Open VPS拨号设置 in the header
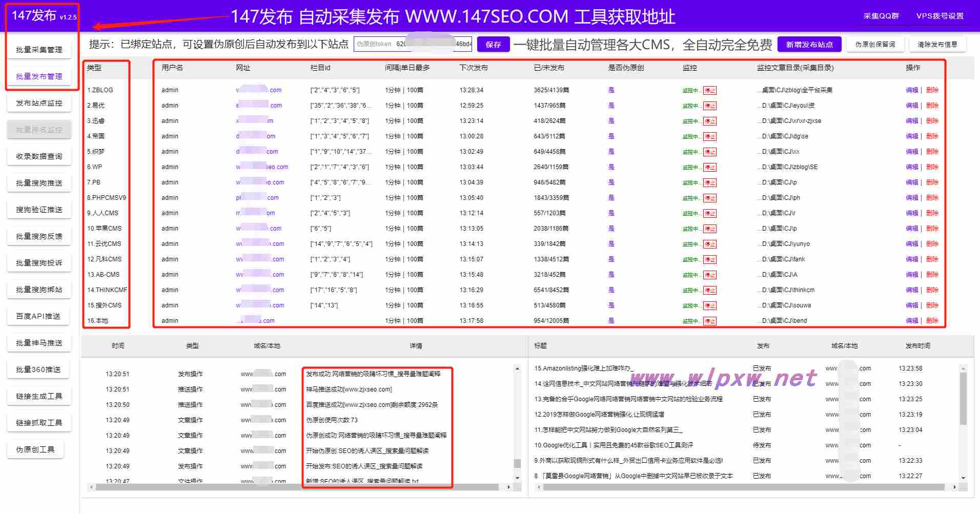The height and width of the screenshot is (514, 980). point(940,16)
